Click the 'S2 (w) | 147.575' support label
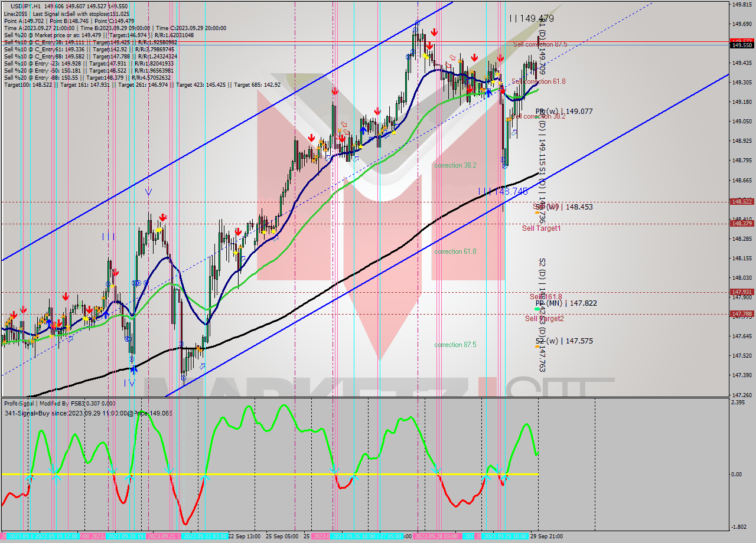Screen dimensions: 756x543 click(x=563, y=341)
